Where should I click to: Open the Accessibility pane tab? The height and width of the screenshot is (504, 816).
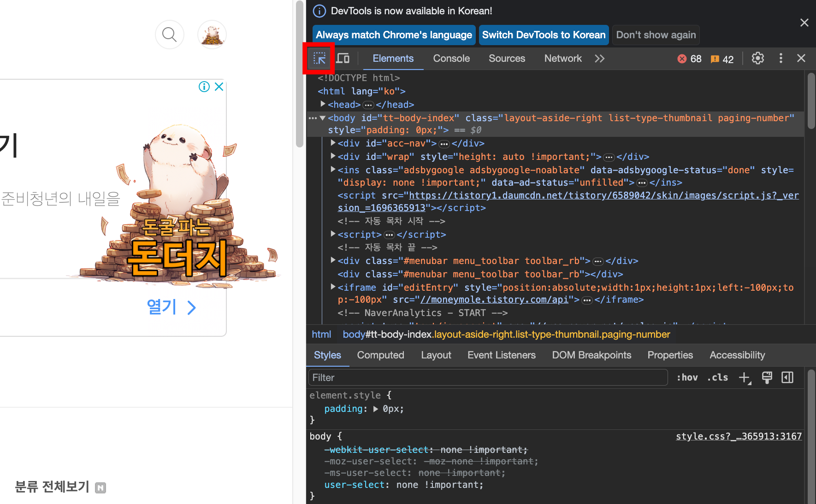pyautogui.click(x=737, y=355)
